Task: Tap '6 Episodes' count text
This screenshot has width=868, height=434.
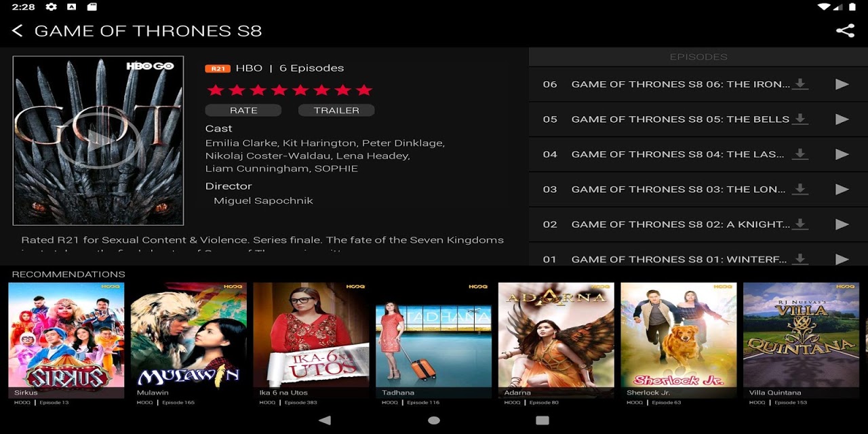Action: coord(312,68)
